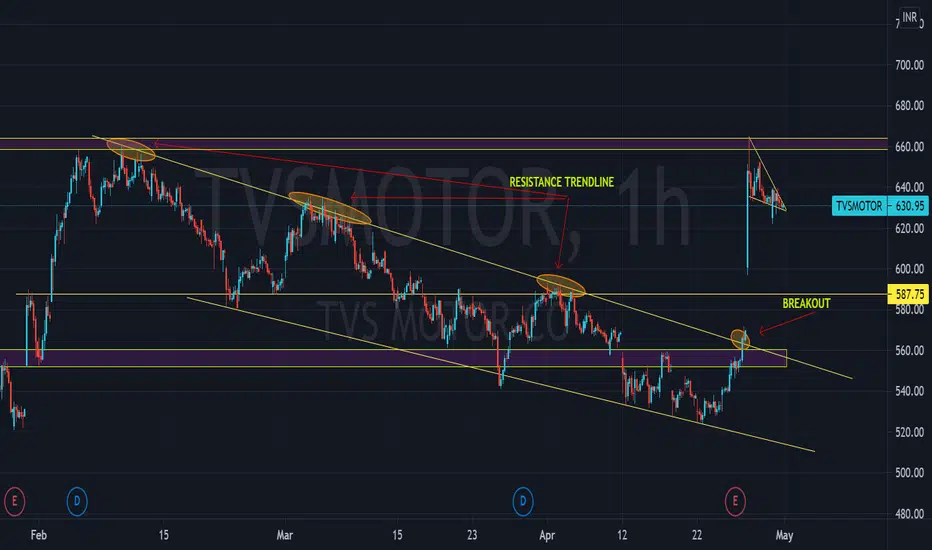Viewport: 932px width, 550px height.
Task: Click the Apr date axis label
Action: pyautogui.click(x=547, y=535)
